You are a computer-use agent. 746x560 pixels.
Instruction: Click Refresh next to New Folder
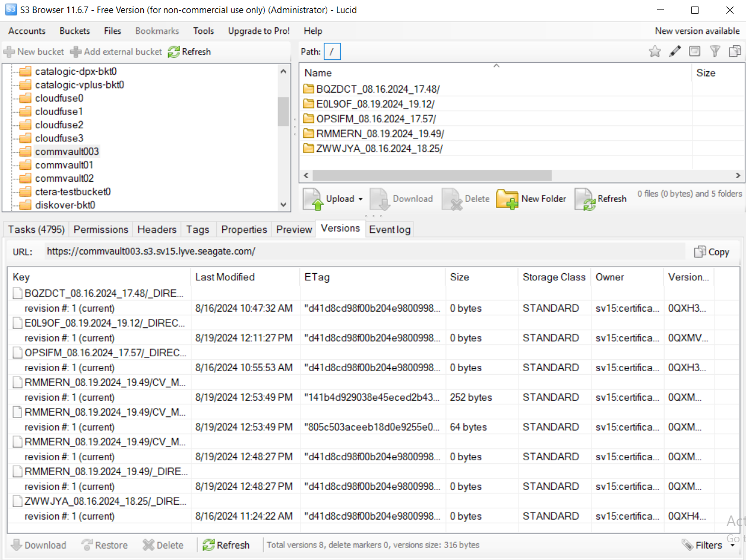coord(600,199)
